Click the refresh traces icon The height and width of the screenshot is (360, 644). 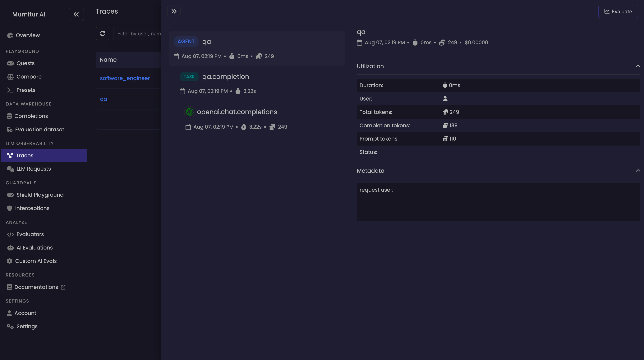click(x=102, y=34)
